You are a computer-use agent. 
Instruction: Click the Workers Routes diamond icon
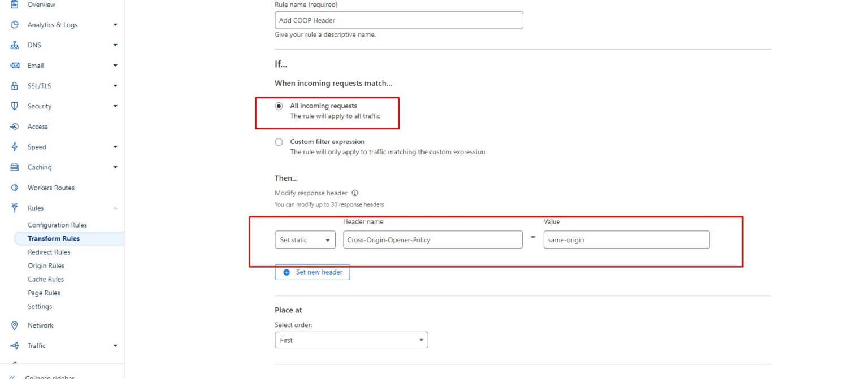click(x=15, y=188)
